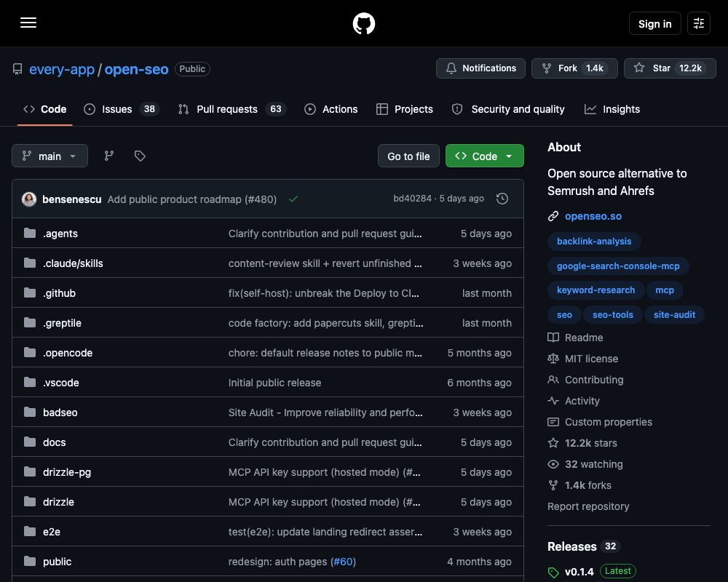Click the branches icon next to main
The width and height of the screenshot is (728, 582).
[x=109, y=156]
